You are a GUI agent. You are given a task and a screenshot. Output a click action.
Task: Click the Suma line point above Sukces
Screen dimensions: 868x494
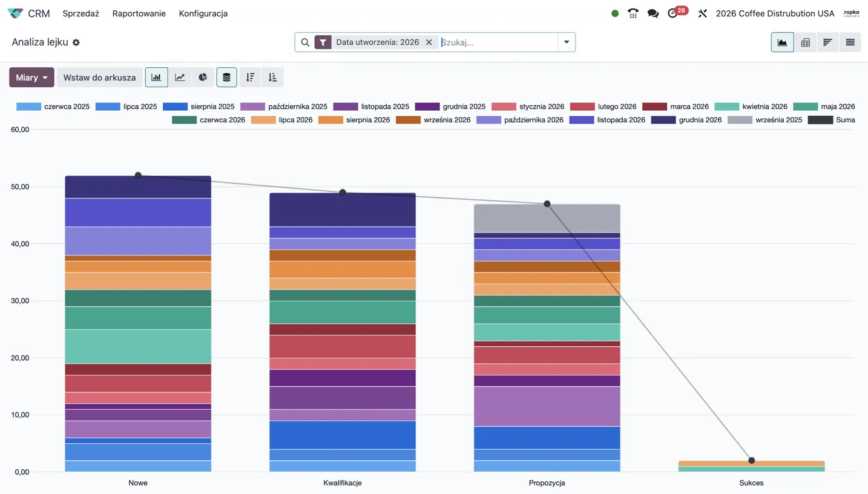point(752,461)
